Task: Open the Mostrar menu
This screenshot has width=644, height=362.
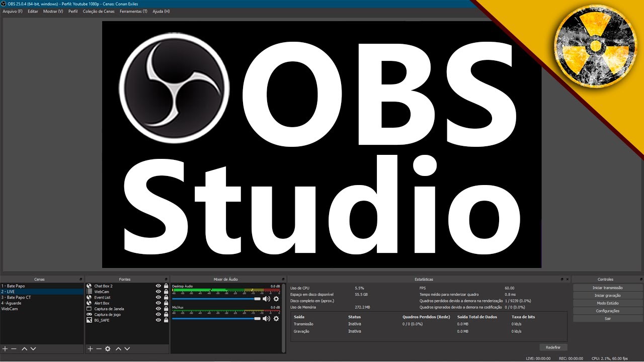Action: [53, 11]
